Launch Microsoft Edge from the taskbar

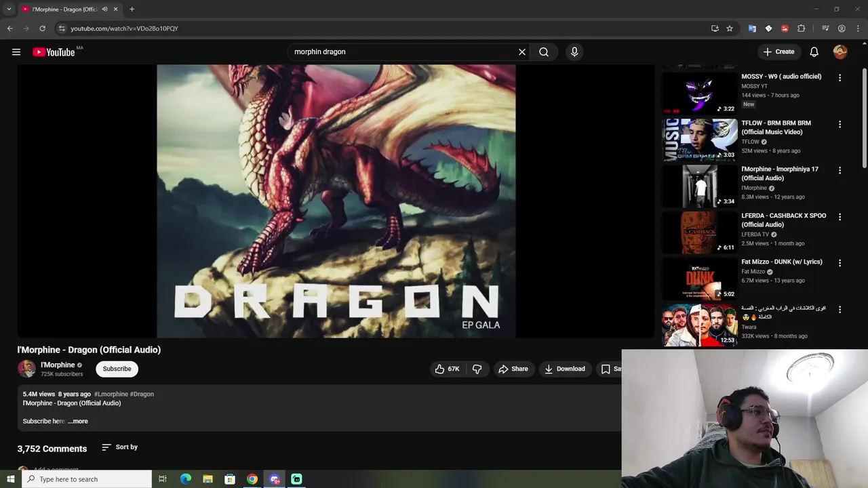tap(185, 479)
